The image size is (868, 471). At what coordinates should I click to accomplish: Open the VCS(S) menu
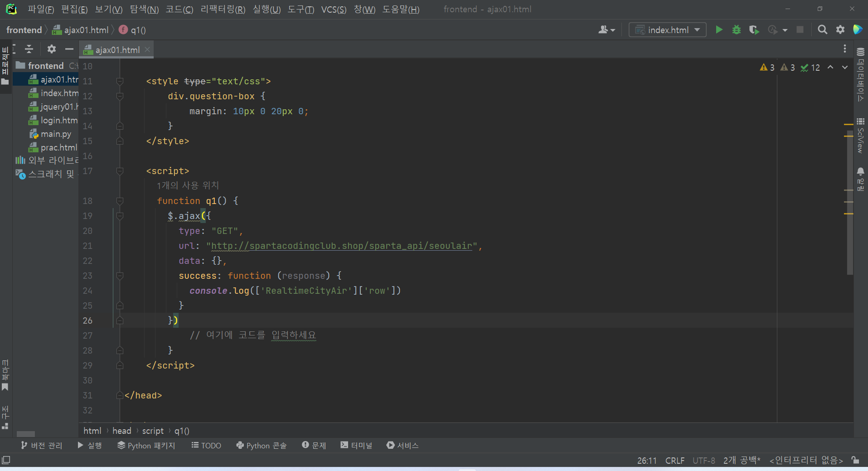point(334,10)
